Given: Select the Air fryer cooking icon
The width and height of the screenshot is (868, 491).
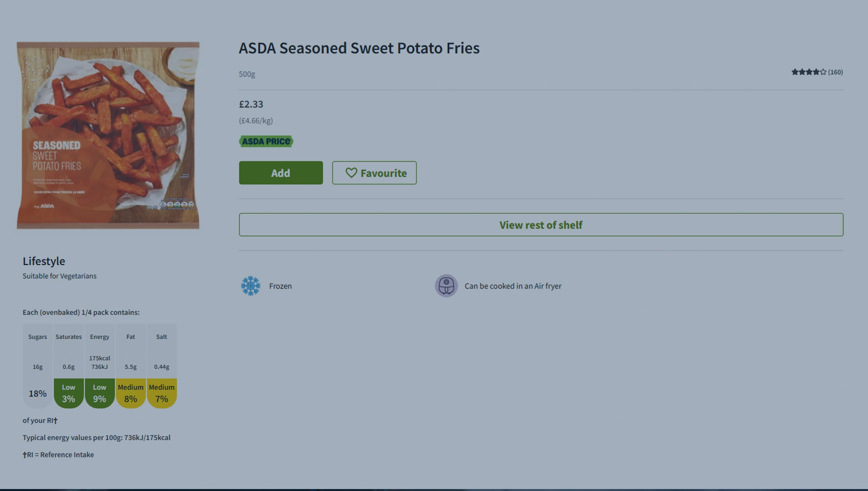Looking at the screenshot, I should point(446,286).
